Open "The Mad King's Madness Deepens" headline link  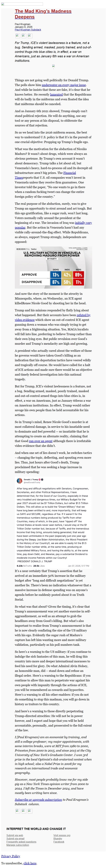tap(43, 14)
